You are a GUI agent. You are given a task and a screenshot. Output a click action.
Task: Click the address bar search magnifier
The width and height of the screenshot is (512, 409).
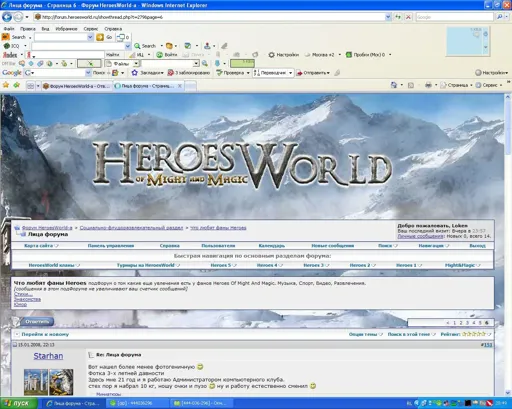coord(499,17)
